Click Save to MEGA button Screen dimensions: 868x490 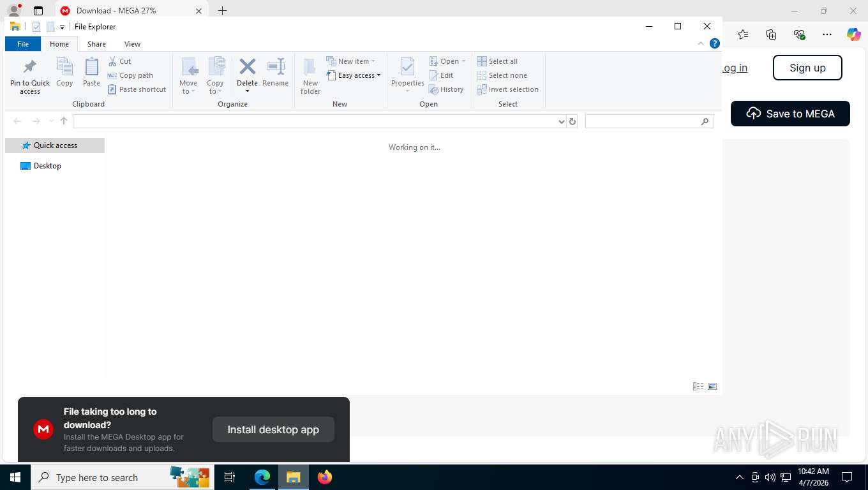click(x=790, y=114)
